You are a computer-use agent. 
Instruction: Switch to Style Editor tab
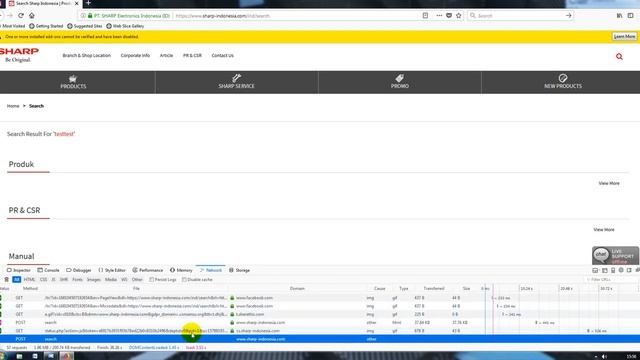112,270
